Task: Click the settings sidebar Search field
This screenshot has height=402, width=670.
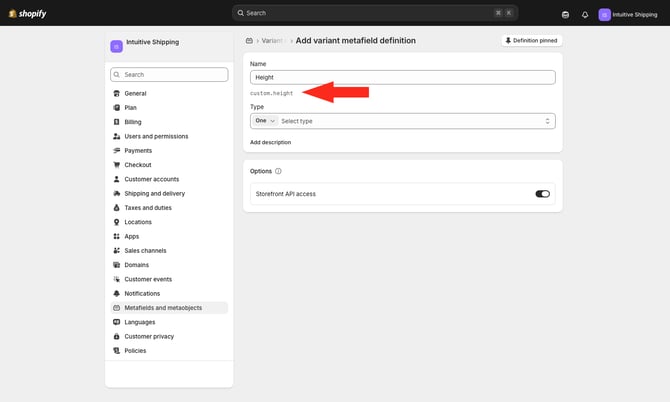Action: coord(169,74)
